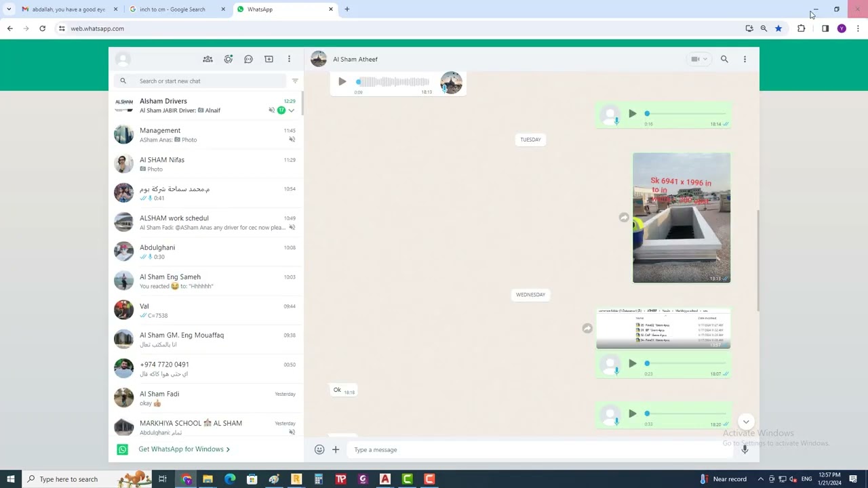Open the Al SHAM Nifas chat

(205, 164)
